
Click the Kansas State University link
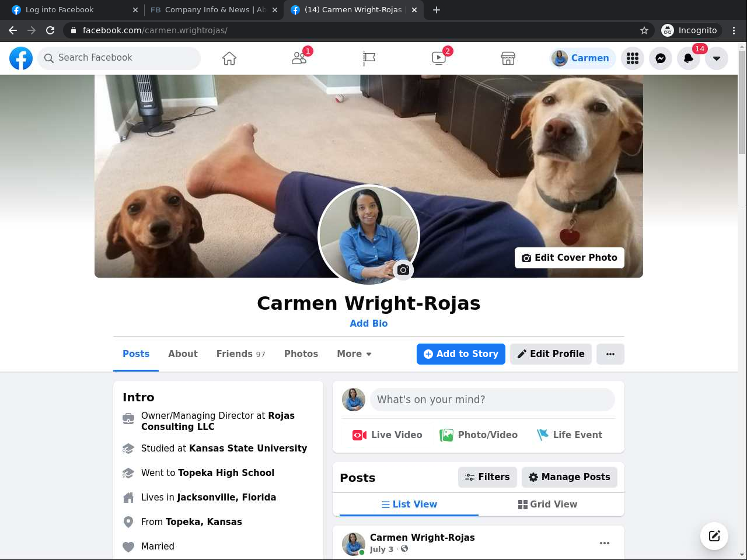coord(248,449)
